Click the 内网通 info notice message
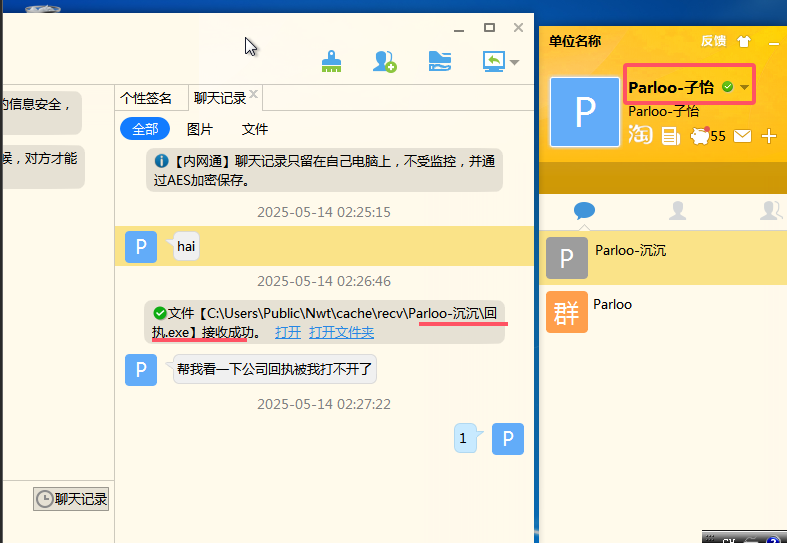This screenshot has width=787, height=543. [324, 170]
